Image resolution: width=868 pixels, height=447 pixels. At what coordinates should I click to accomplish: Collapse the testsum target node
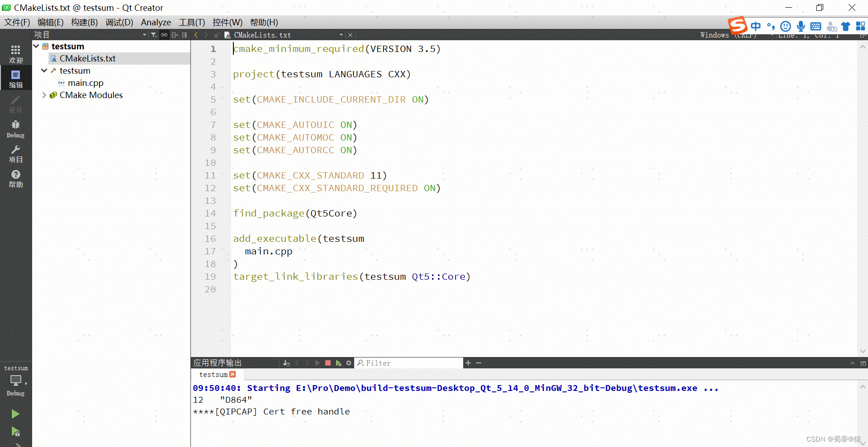coord(44,71)
